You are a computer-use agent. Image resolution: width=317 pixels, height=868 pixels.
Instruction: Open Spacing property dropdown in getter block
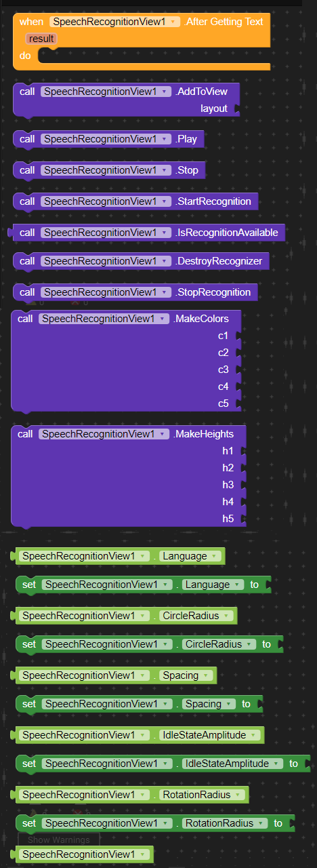(184, 675)
